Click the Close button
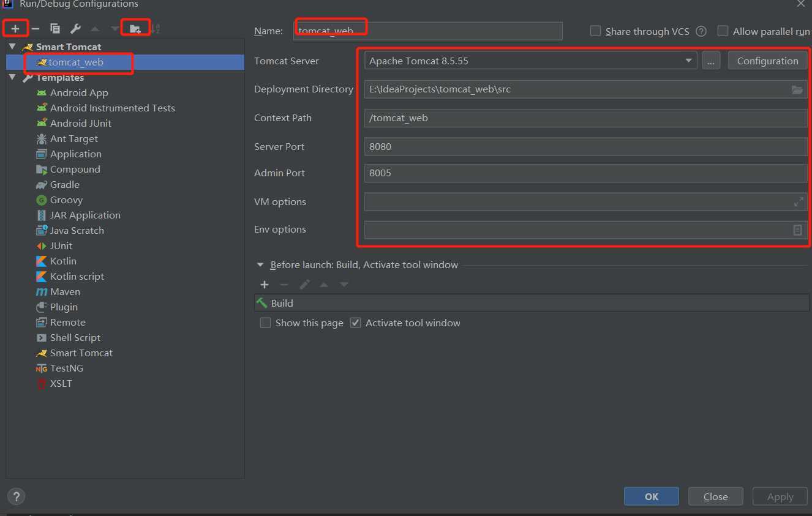Viewport: 812px width, 516px height. click(x=715, y=496)
